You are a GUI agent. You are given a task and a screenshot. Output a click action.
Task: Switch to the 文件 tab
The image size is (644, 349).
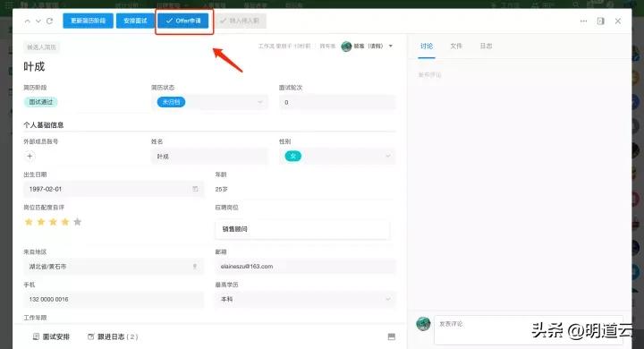(x=456, y=46)
